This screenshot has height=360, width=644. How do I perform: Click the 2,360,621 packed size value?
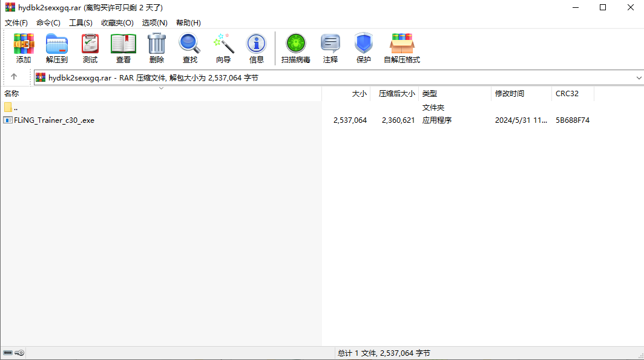point(398,120)
